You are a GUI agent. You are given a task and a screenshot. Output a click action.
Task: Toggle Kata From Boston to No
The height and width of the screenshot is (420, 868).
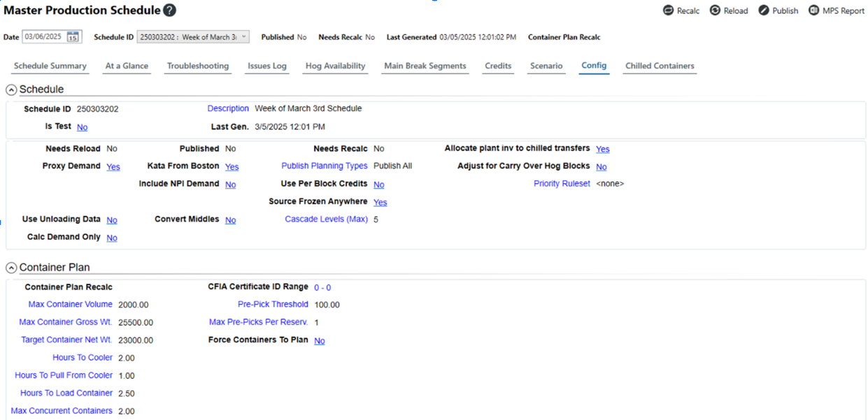[x=231, y=166]
